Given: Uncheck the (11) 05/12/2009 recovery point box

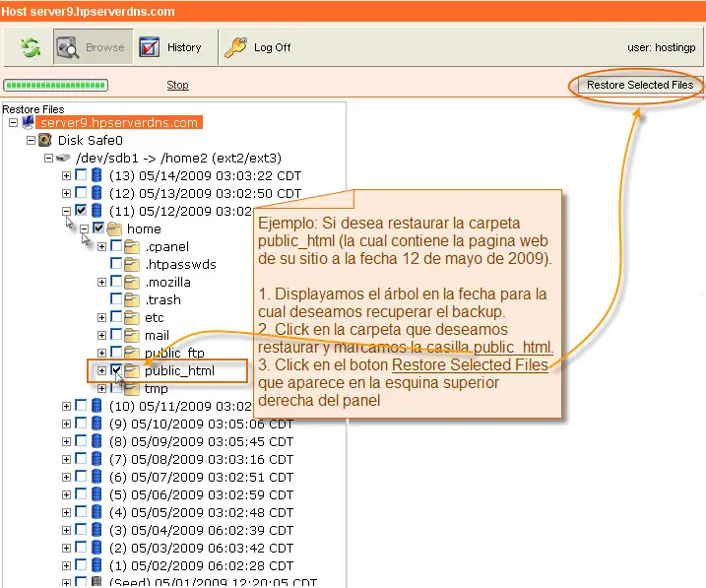Looking at the screenshot, I should coord(81,210).
